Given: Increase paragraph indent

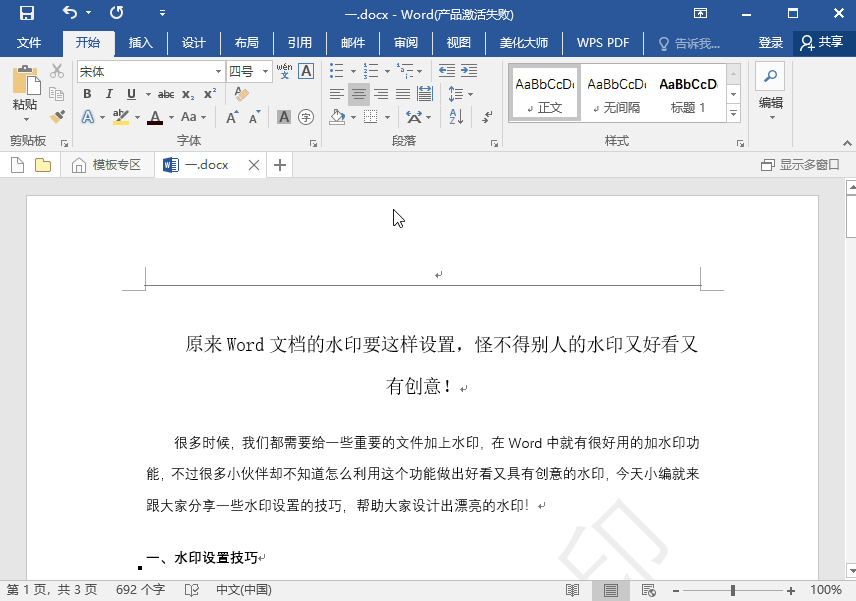Looking at the screenshot, I should [x=469, y=71].
